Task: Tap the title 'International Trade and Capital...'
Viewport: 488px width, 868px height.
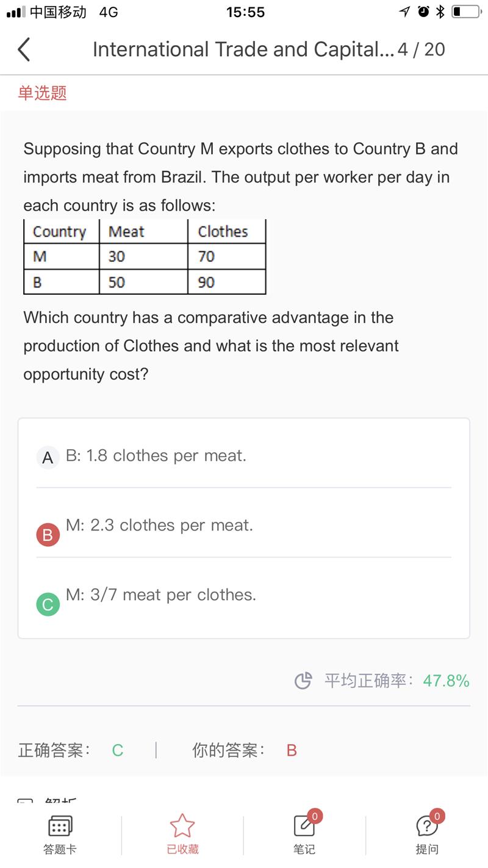Action: click(x=243, y=49)
